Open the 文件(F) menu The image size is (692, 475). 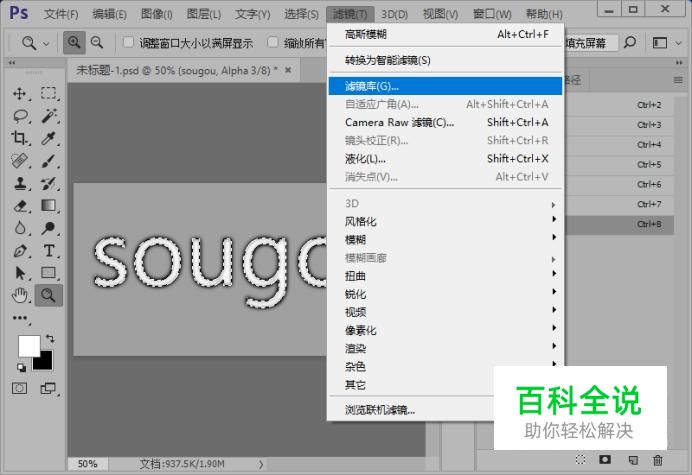pos(61,14)
